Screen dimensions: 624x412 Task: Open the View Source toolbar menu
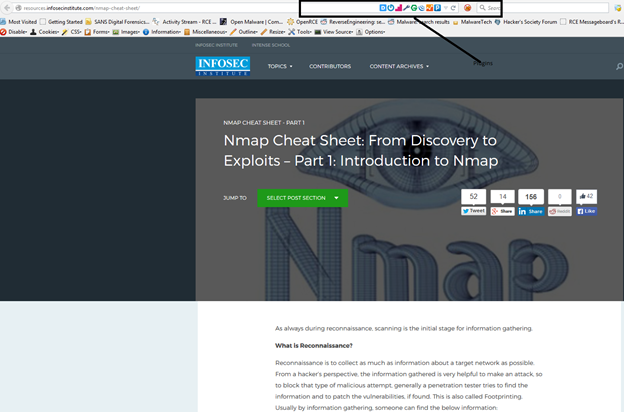pos(336,32)
